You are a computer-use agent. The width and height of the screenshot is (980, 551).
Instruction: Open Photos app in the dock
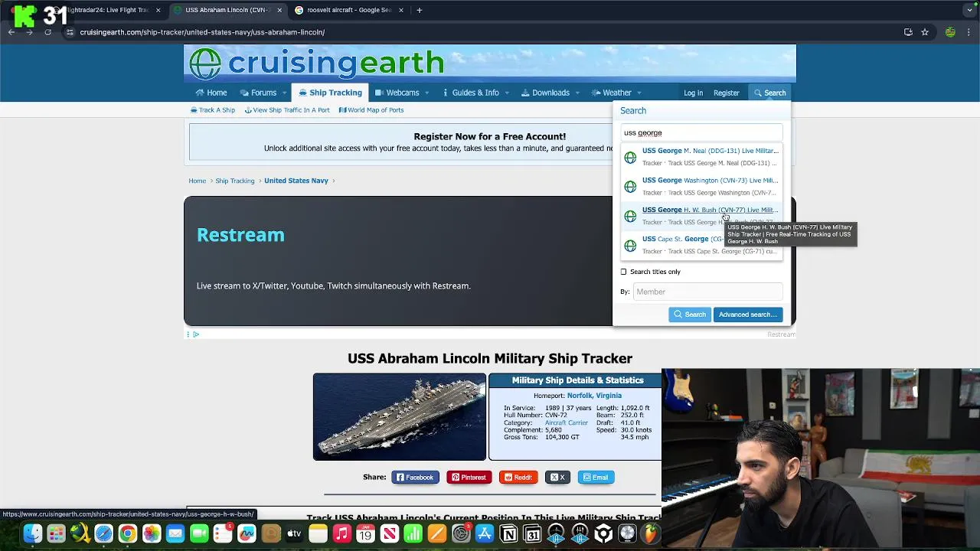152,533
